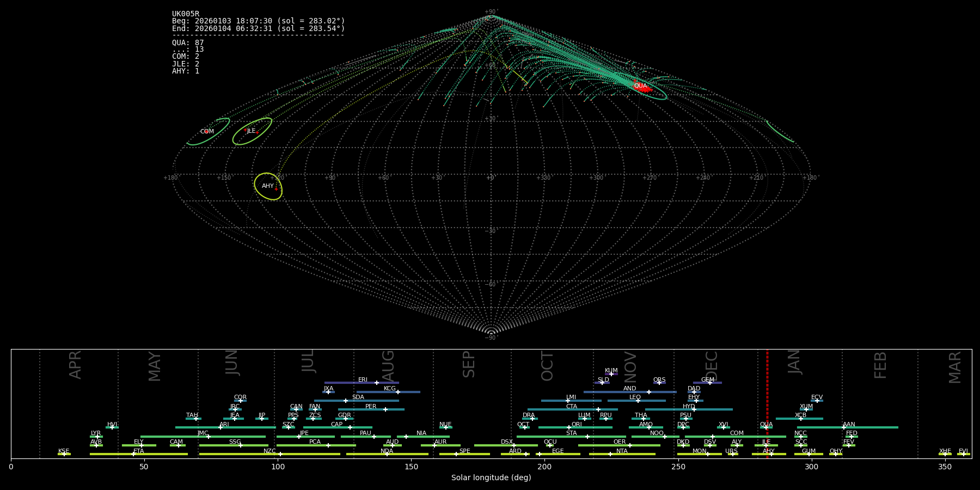Click the PER shower bar in timeline

click(x=371, y=409)
